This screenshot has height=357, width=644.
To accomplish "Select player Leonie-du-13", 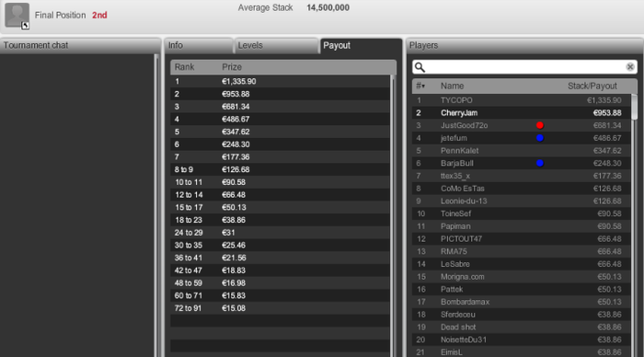I will click(522, 201).
